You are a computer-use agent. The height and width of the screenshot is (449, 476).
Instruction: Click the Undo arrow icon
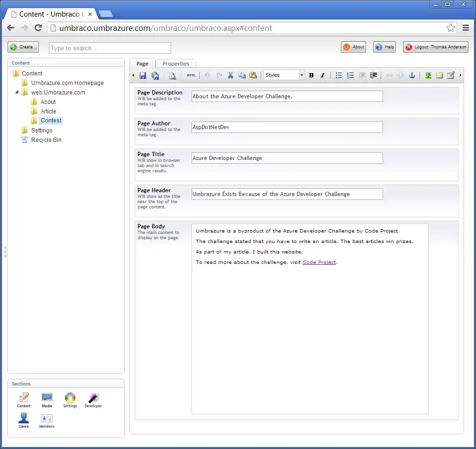(x=207, y=75)
